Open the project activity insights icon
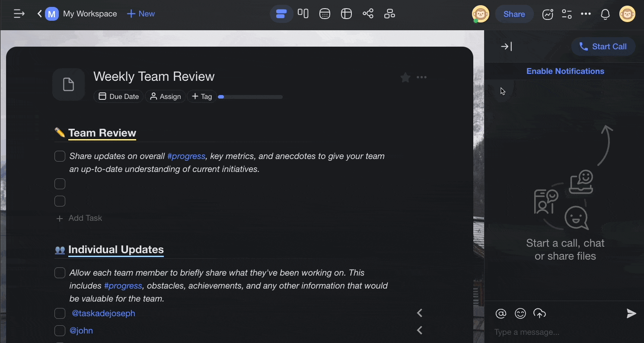Screen dimensions: 644x343 click(x=548, y=14)
